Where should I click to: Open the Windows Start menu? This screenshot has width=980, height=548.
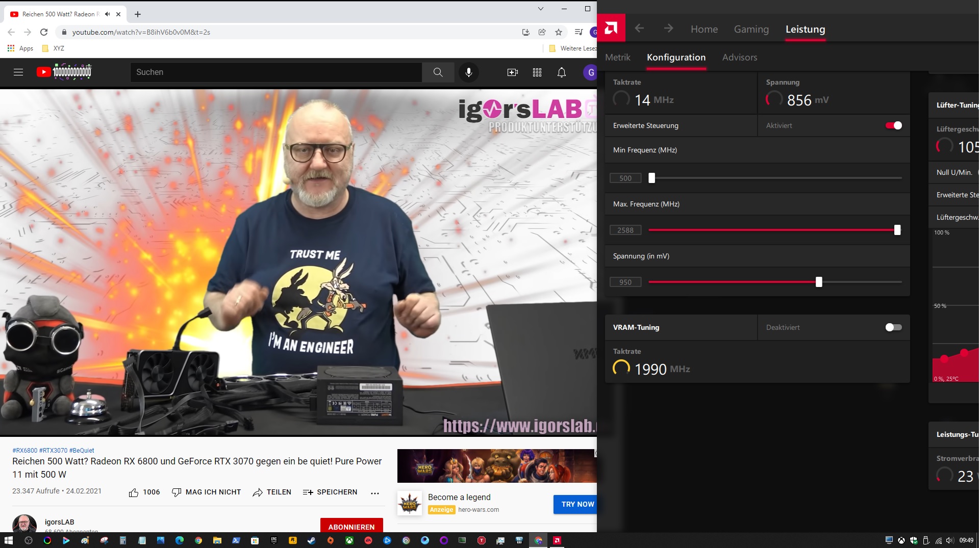pyautogui.click(x=9, y=540)
